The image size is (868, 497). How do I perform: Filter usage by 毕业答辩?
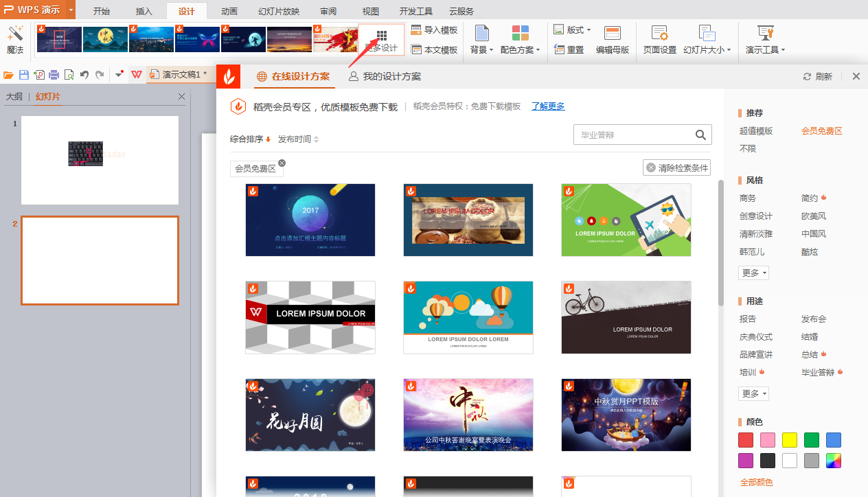point(818,372)
